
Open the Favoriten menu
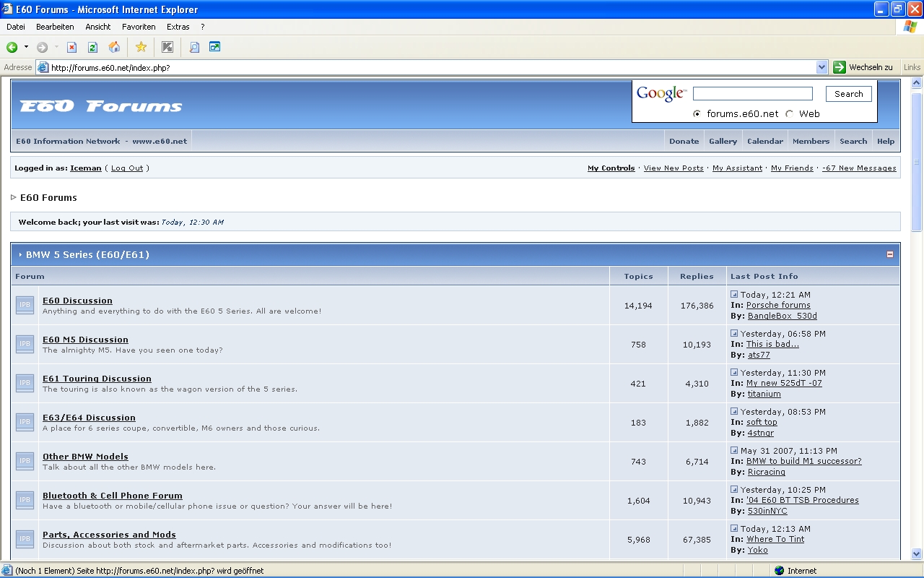(139, 27)
